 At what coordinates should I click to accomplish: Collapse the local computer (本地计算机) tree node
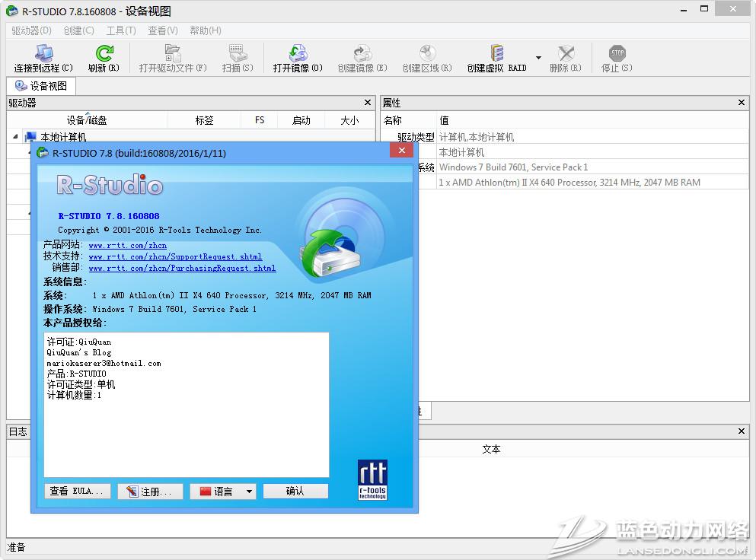[15, 138]
